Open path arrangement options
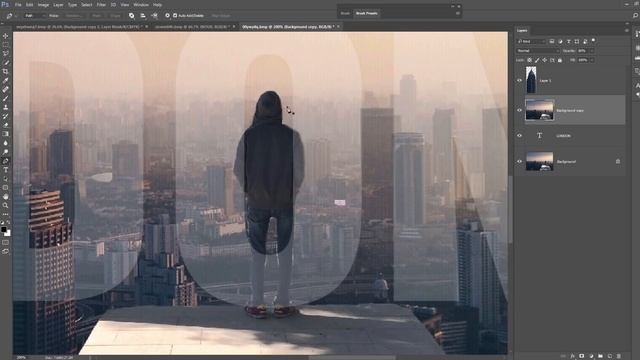640x360 pixels. (154, 16)
